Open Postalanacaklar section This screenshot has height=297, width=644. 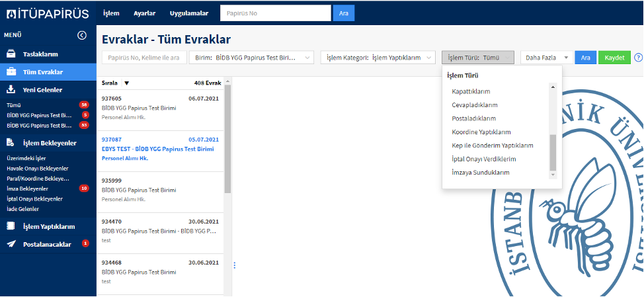(x=48, y=244)
